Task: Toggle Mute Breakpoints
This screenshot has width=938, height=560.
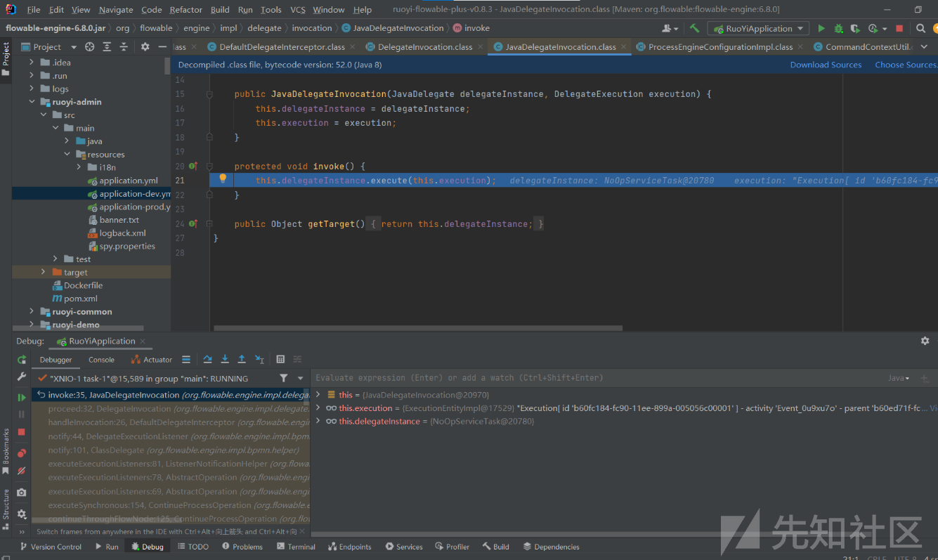Action: (22, 471)
